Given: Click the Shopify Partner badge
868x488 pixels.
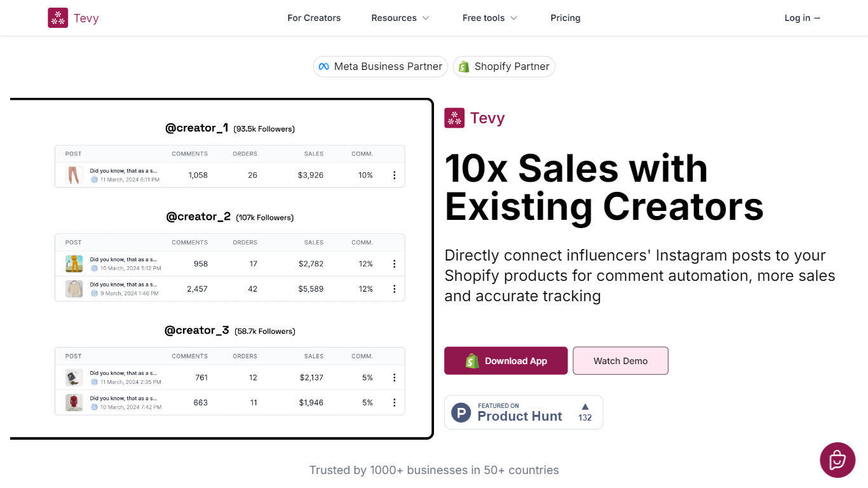Looking at the screenshot, I should [504, 67].
